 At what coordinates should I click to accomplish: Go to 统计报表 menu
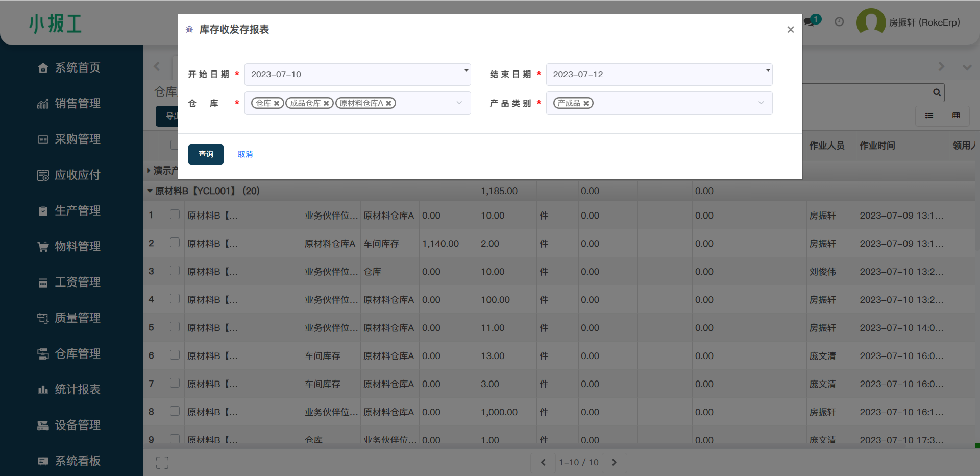click(x=77, y=389)
